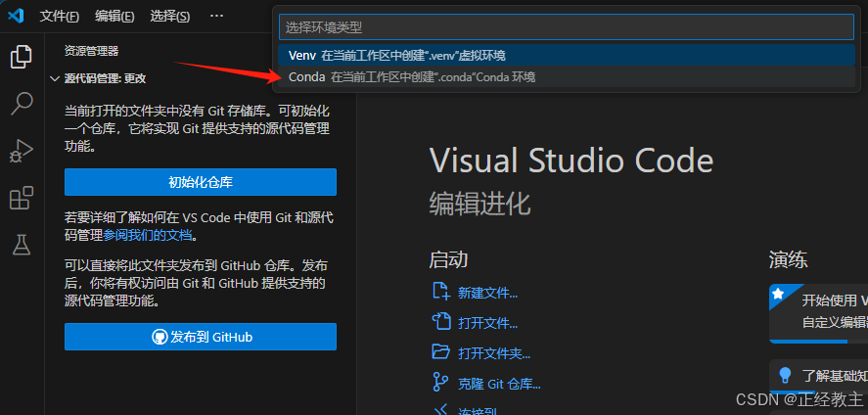Select the Conda environment type option

click(x=567, y=77)
